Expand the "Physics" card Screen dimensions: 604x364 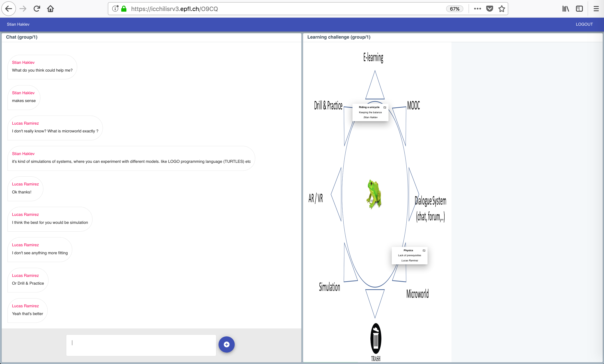tap(424, 251)
